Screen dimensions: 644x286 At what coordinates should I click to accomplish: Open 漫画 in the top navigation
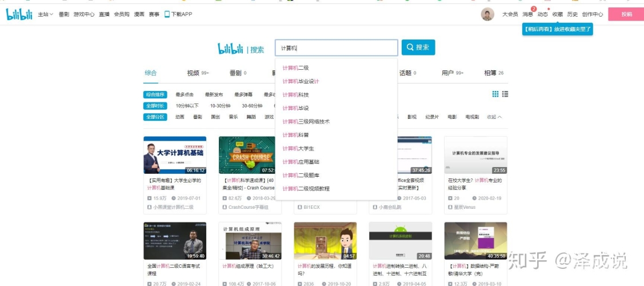tap(139, 14)
